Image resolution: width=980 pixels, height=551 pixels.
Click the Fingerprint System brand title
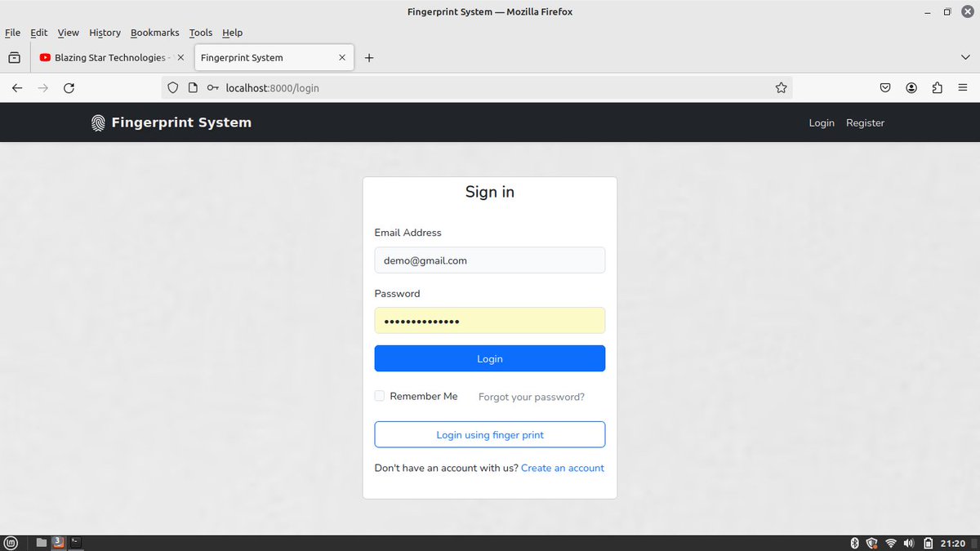(x=181, y=123)
